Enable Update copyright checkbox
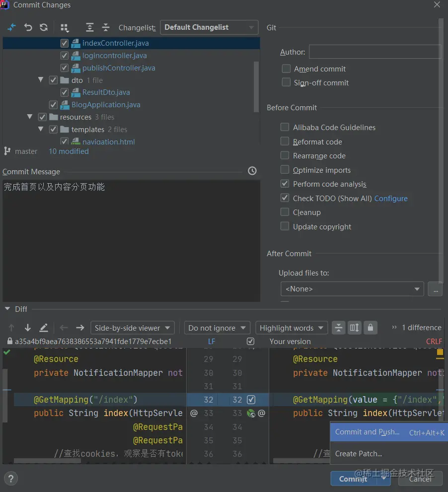 (x=285, y=226)
